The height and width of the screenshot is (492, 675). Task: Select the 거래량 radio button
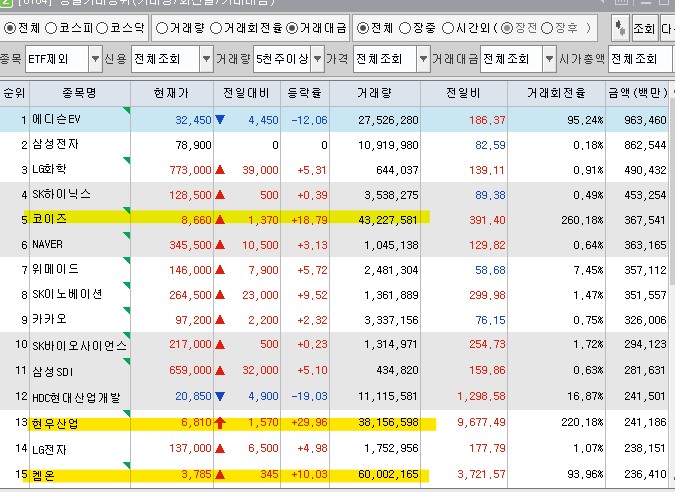click(x=161, y=28)
